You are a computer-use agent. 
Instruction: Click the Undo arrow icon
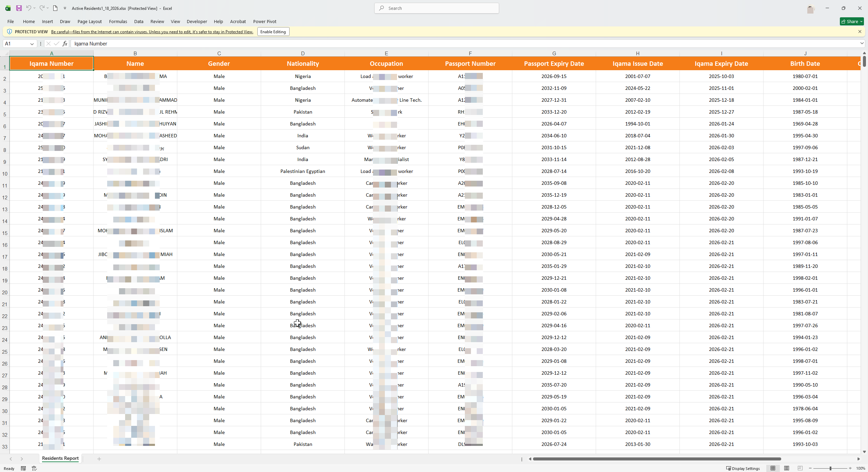(x=28, y=8)
